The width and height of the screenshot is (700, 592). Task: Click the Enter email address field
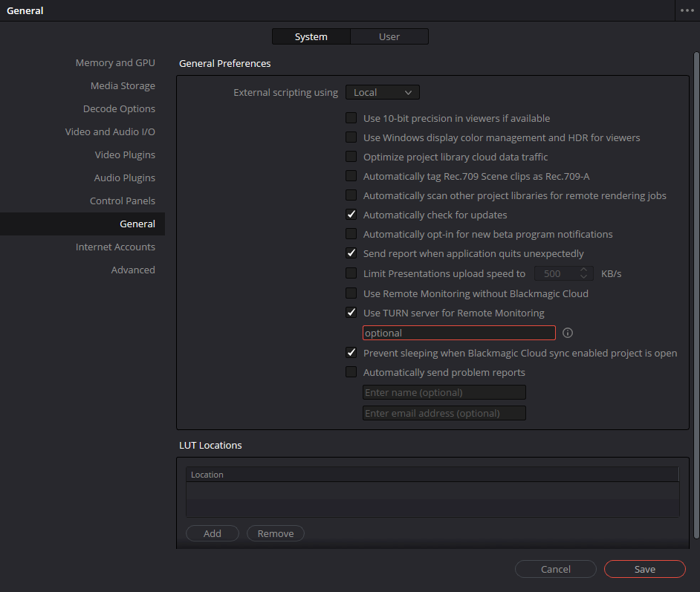444,413
